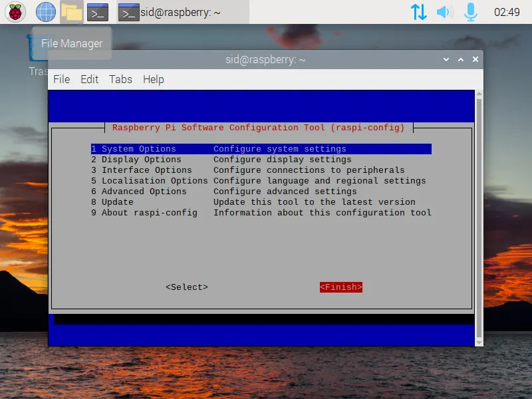
Task: Show the clock reading 02:49
Action: [507, 12]
